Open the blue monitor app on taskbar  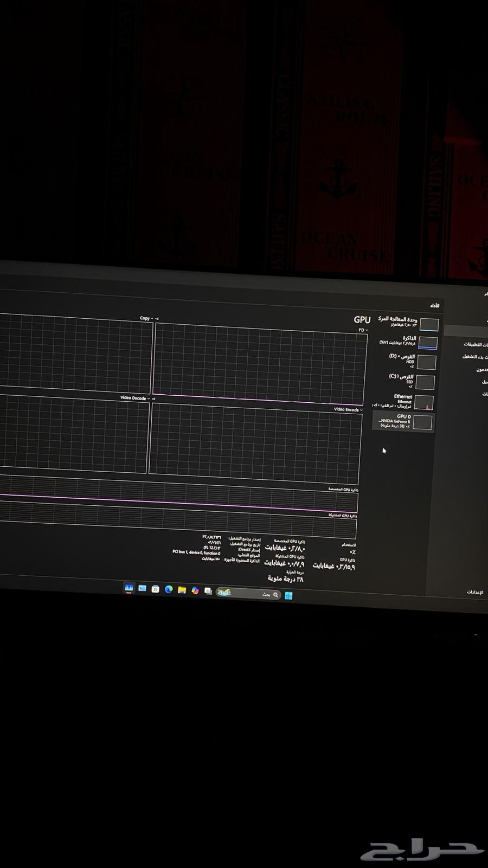tap(142, 588)
